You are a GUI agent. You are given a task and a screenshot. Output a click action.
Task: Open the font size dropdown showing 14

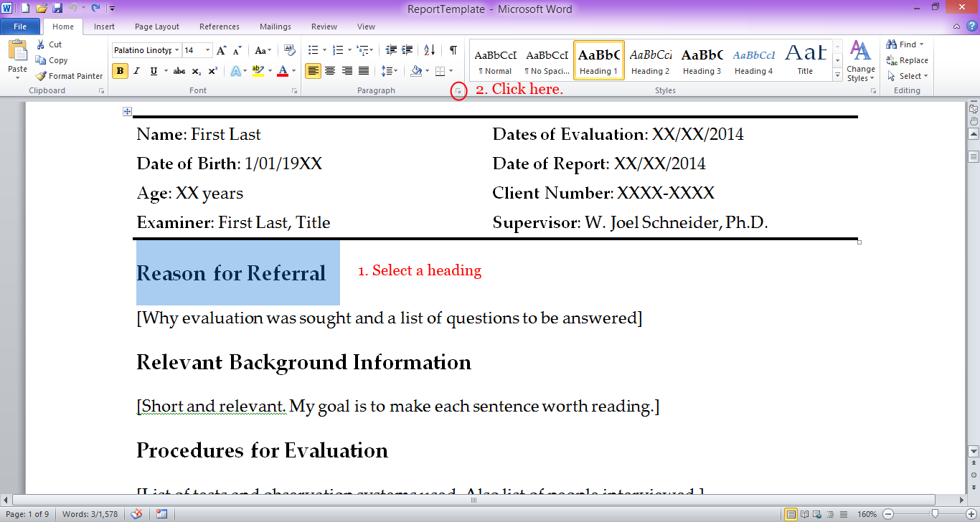click(x=208, y=50)
